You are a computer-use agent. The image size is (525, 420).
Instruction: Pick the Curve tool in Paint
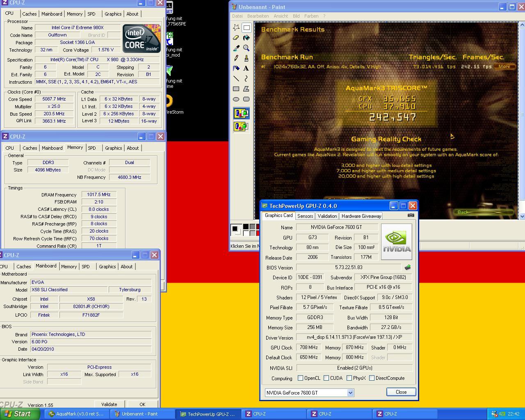247,78
